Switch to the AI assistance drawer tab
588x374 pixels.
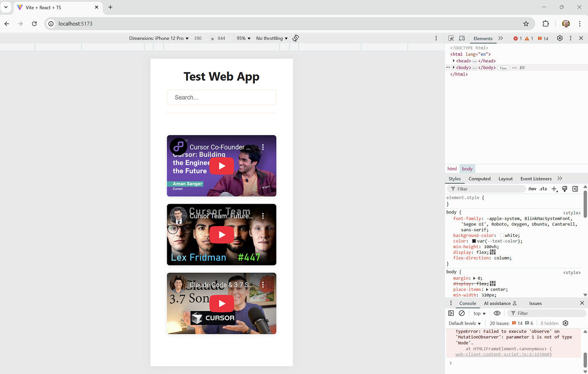click(500, 303)
